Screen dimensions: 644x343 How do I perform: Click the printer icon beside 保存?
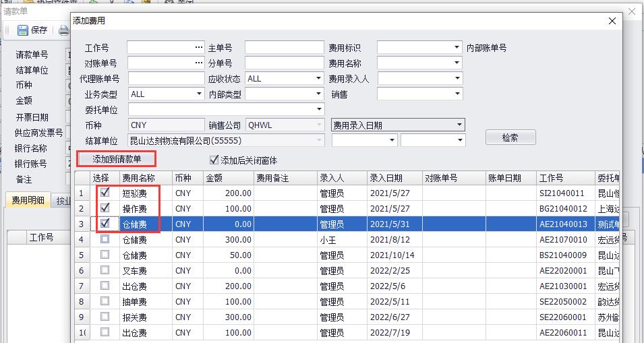(x=63, y=30)
